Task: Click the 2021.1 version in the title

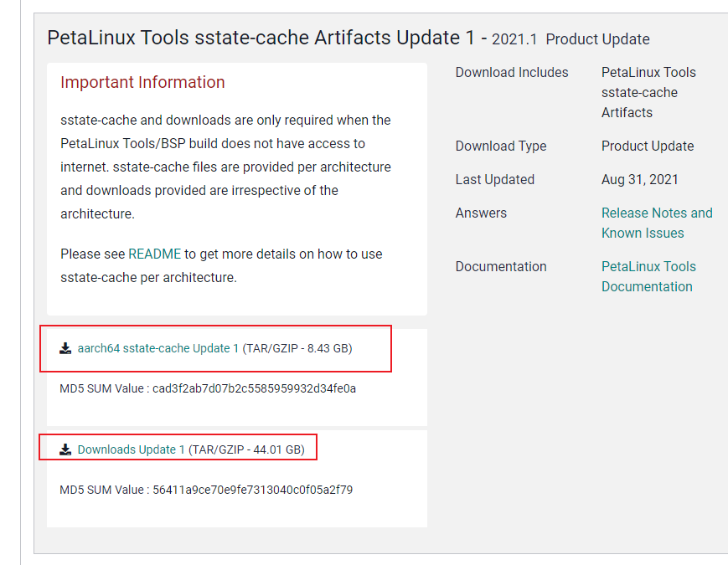Action: (x=514, y=39)
